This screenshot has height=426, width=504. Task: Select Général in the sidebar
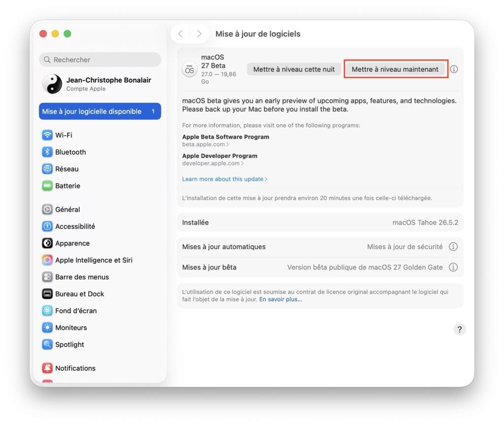click(100, 209)
